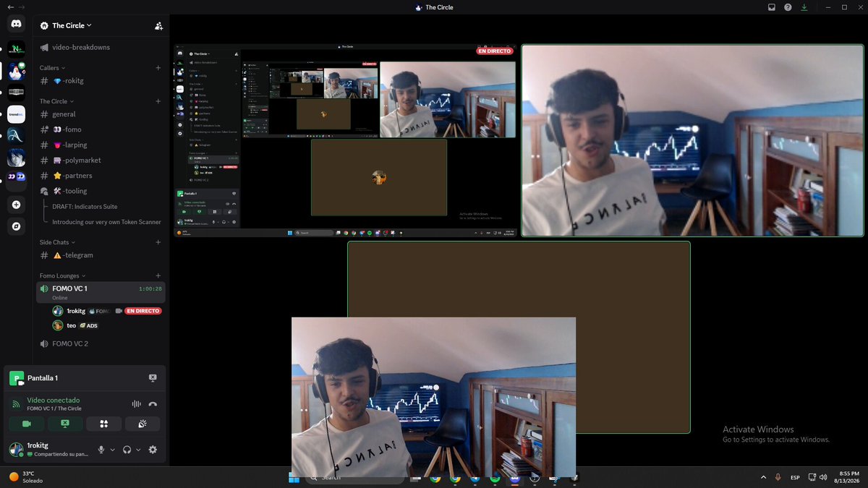
Task: Open user settings gear
Action: (153, 450)
